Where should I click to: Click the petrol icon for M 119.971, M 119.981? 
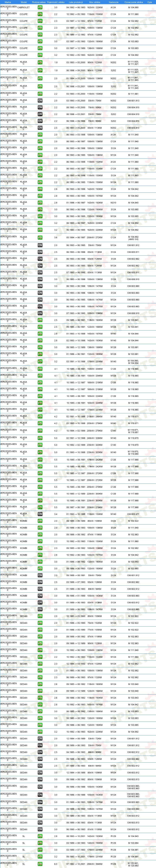[40, 431]
